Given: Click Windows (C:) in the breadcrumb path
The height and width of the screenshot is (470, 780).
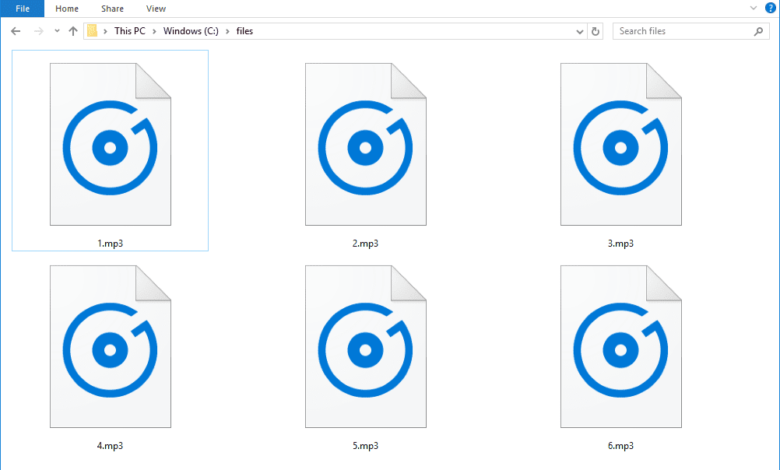Looking at the screenshot, I should 188,31.
